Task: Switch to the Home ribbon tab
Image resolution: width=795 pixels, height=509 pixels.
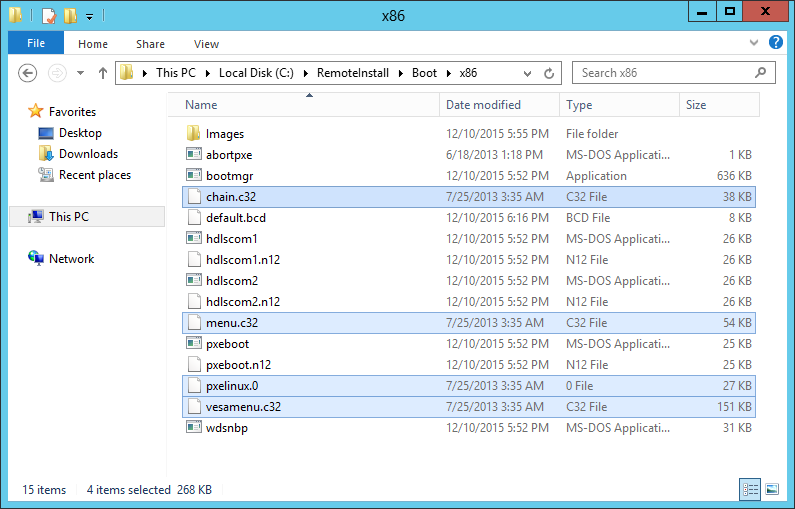Action: (93, 44)
